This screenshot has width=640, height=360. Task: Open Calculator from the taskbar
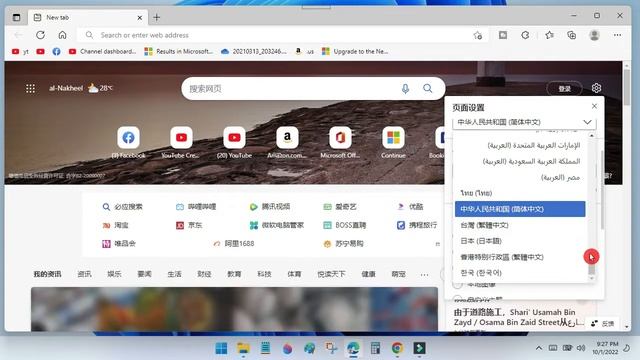(376, 348)
